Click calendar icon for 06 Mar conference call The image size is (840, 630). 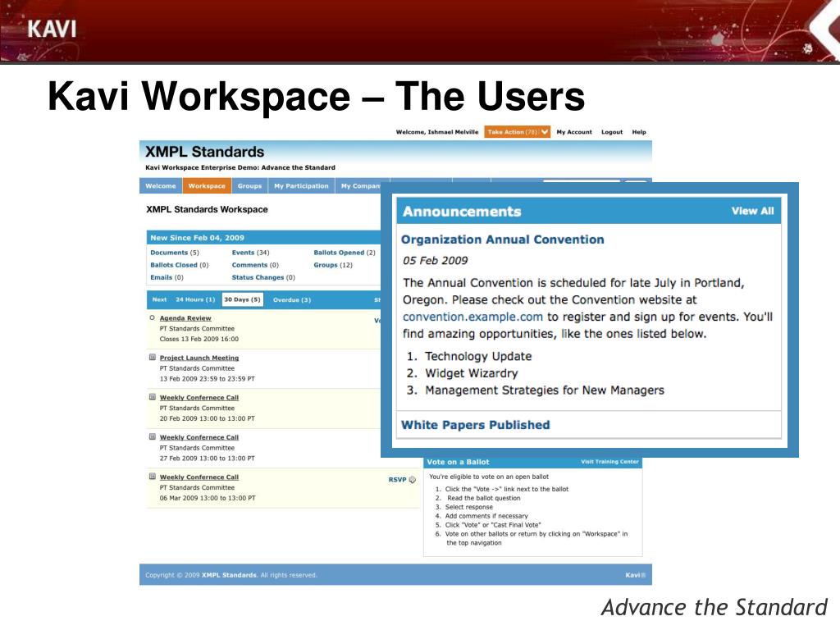(152, 477)
